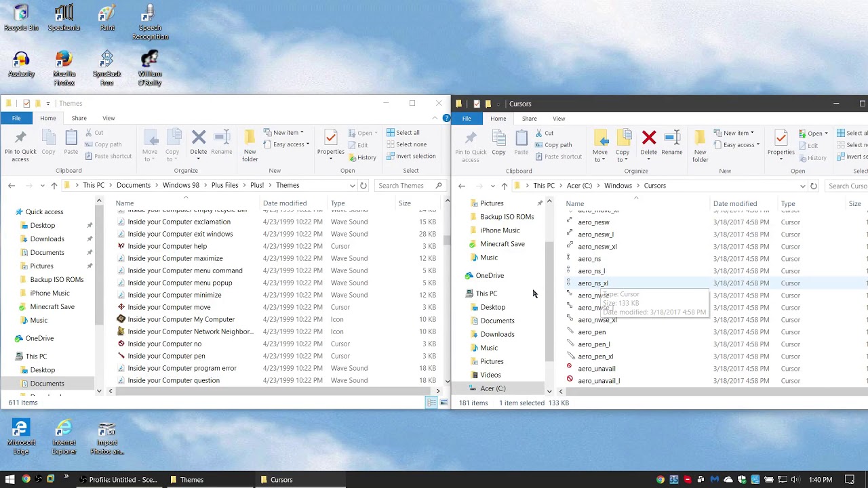Click Properties icon in Cursors window ribbon
This screenshot has width=868, height=488.
tap(781, 143)
